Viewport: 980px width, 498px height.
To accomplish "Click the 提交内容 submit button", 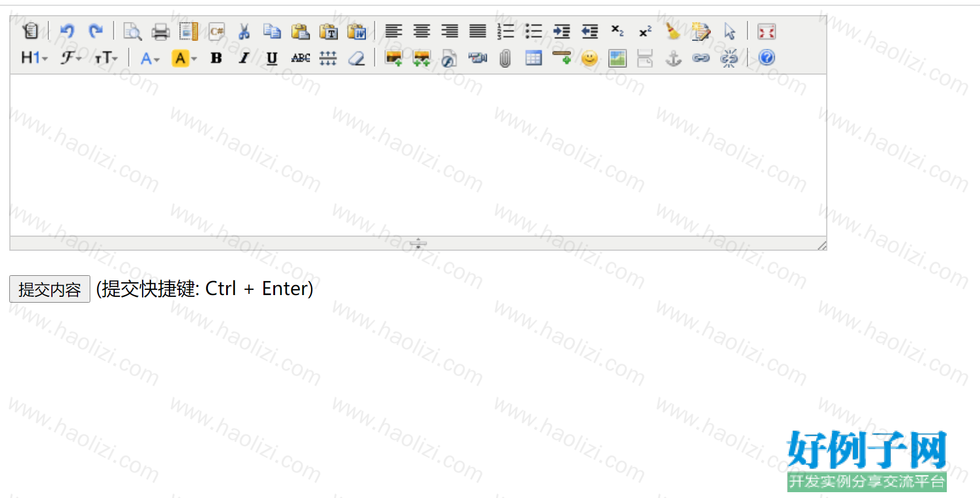I will point(50,289).
